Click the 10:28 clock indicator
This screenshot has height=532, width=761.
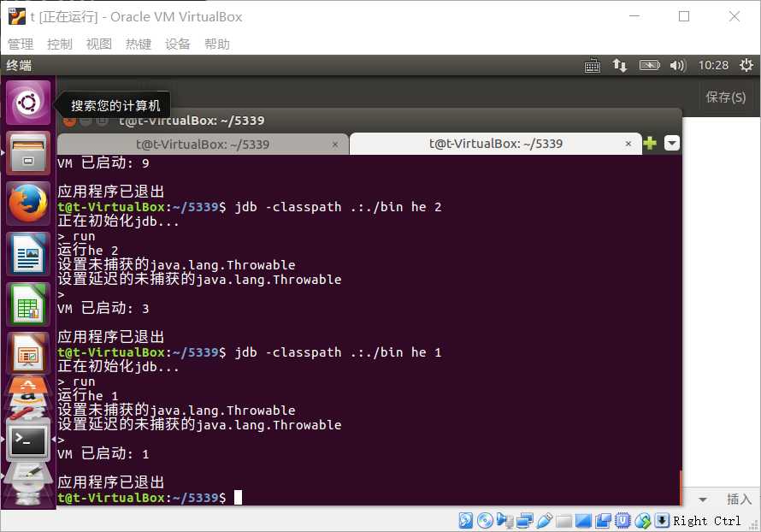point(713,65)
